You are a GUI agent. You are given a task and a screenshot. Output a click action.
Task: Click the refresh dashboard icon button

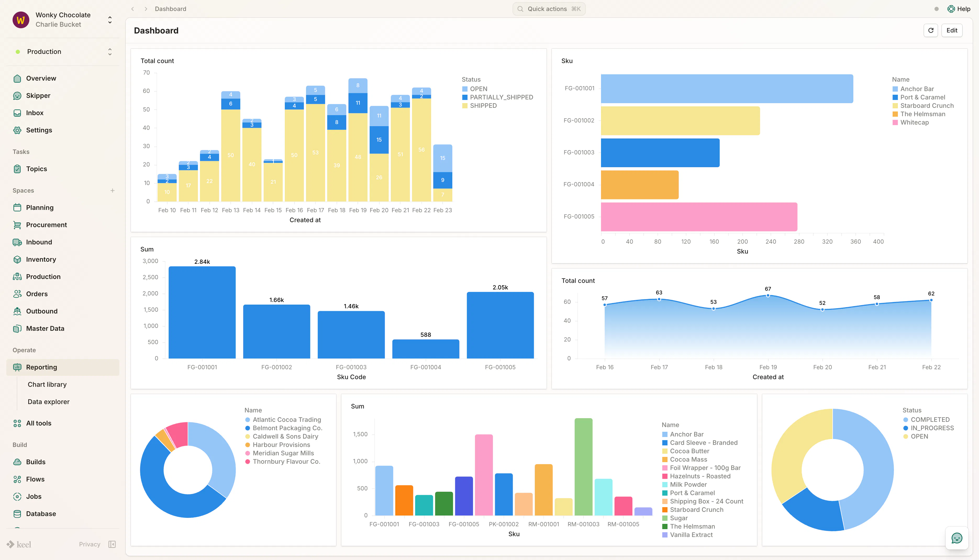931,30
